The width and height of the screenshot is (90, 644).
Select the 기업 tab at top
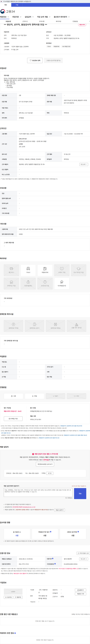pos(17,5)
